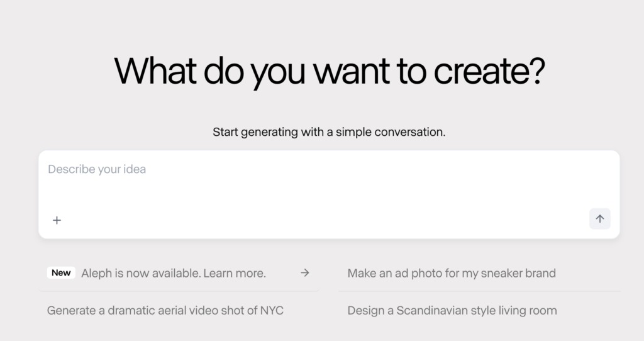
Task: Click the word NYC in the video suggestion
Action: coord(272,311)
